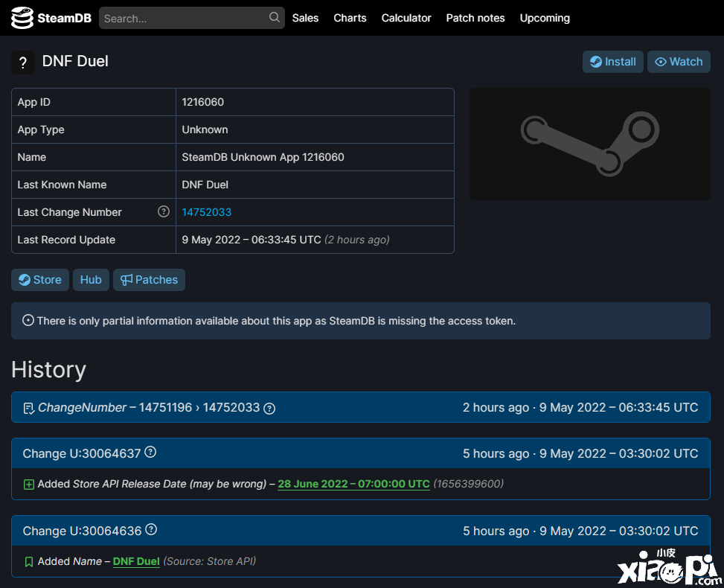724x588 pixels.
Task: Open the DNF Duel name link
Action: click(x=136, y=561)
